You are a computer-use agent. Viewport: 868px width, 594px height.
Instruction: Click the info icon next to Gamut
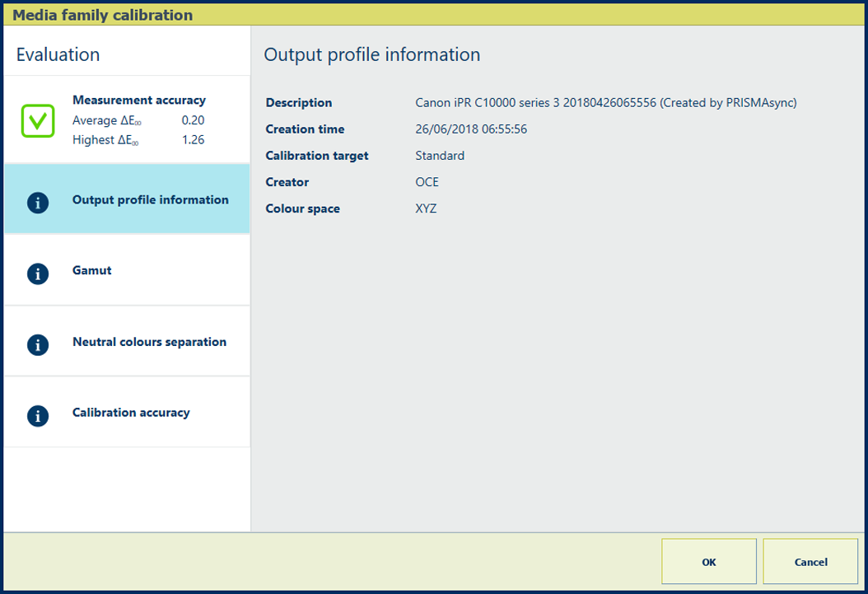38,274
